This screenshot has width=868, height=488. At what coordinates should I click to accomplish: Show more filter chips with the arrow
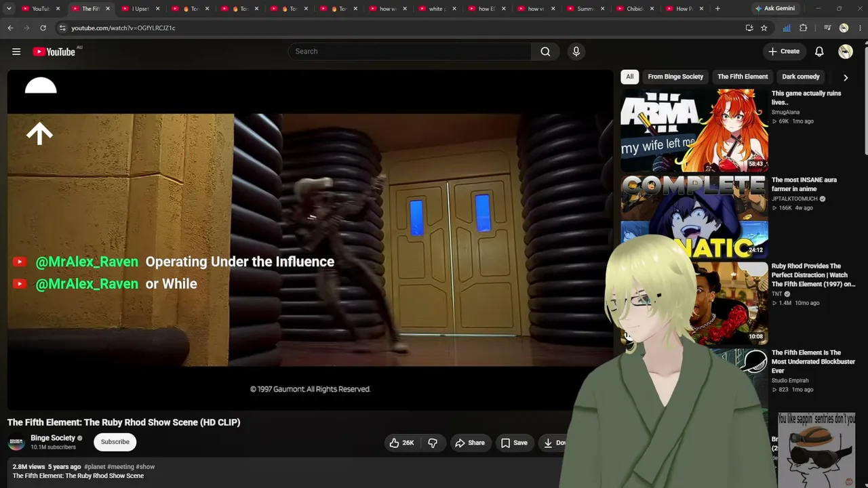pyautogui.click(x=846, y=77)
